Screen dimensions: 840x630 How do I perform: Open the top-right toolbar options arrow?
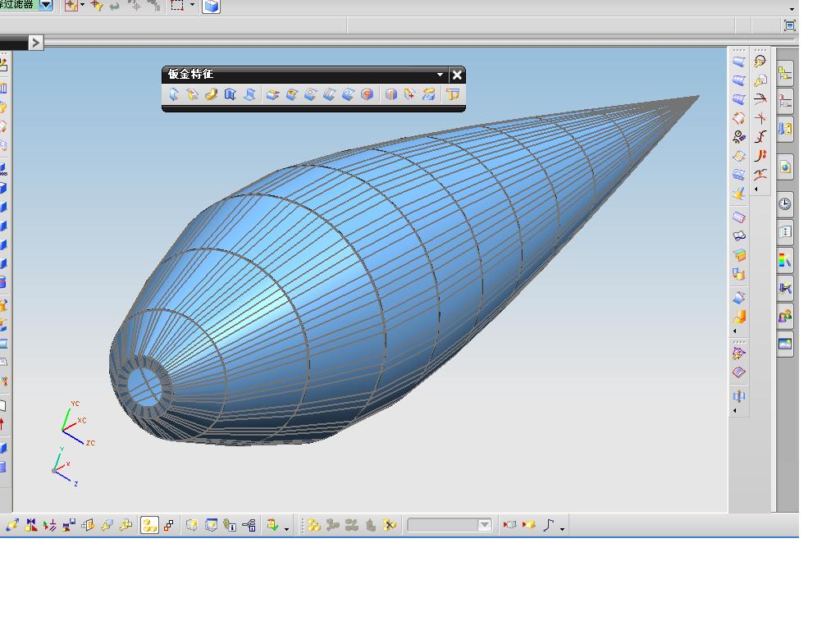pos(792,9)
